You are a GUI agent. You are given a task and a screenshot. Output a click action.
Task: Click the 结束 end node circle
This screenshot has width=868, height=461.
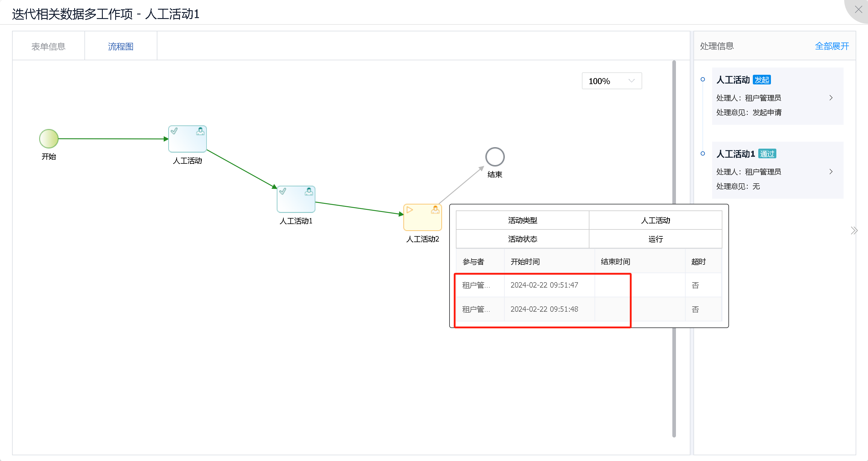[x=494, y=156]
